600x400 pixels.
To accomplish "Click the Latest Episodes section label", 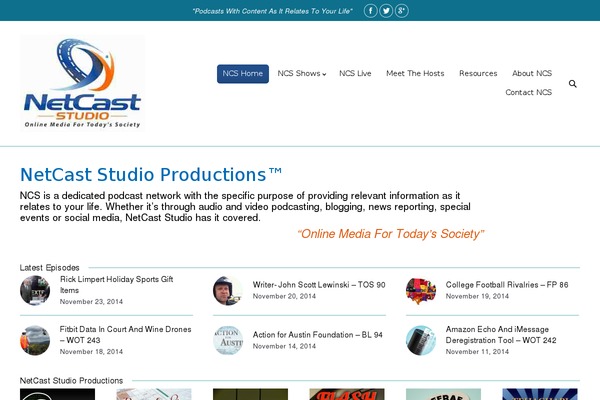I will (x=49, y=268).
